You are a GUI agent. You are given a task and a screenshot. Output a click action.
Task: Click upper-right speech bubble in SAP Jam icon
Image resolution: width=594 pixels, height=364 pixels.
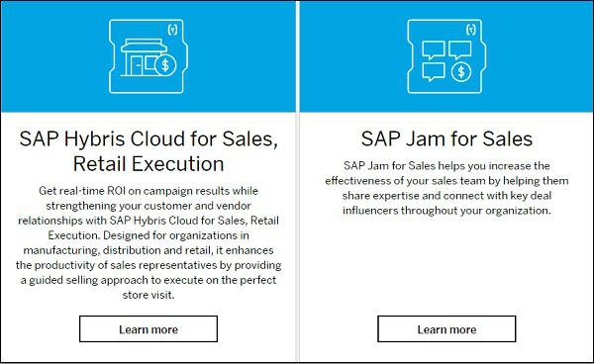pyautogui.click(x=460, y=49)
